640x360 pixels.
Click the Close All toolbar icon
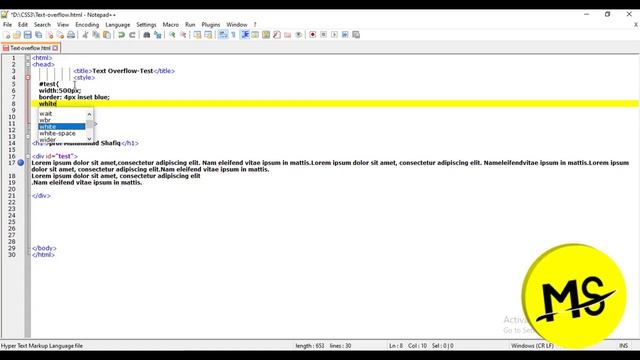[60, 35]
